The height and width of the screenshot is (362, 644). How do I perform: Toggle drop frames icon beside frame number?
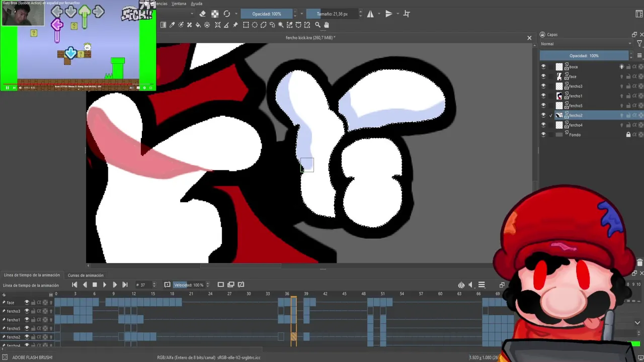pos(167,285)
